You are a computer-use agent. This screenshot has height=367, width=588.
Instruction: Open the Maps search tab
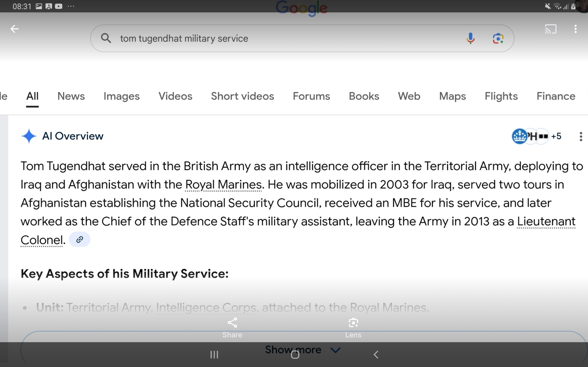(x=452, y=96)
